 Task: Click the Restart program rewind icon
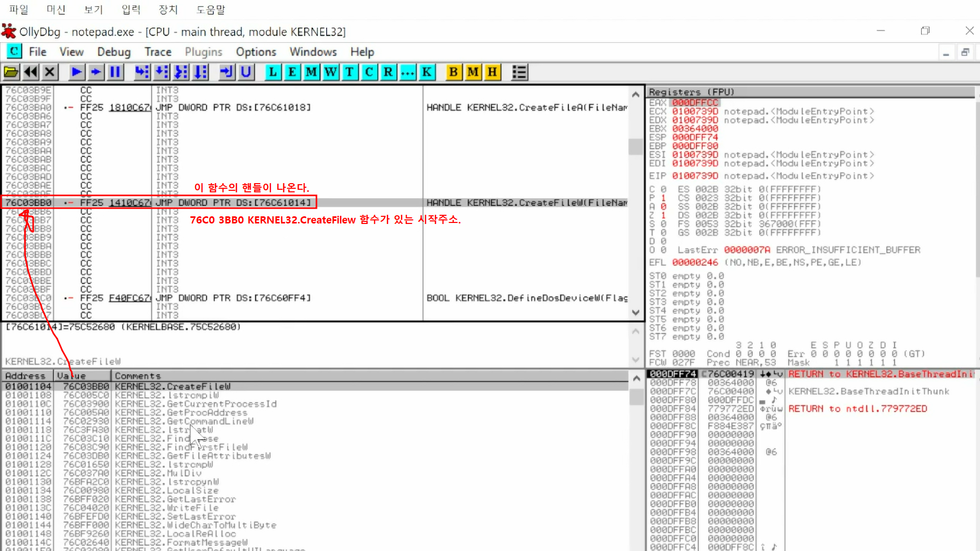(31, 72)
